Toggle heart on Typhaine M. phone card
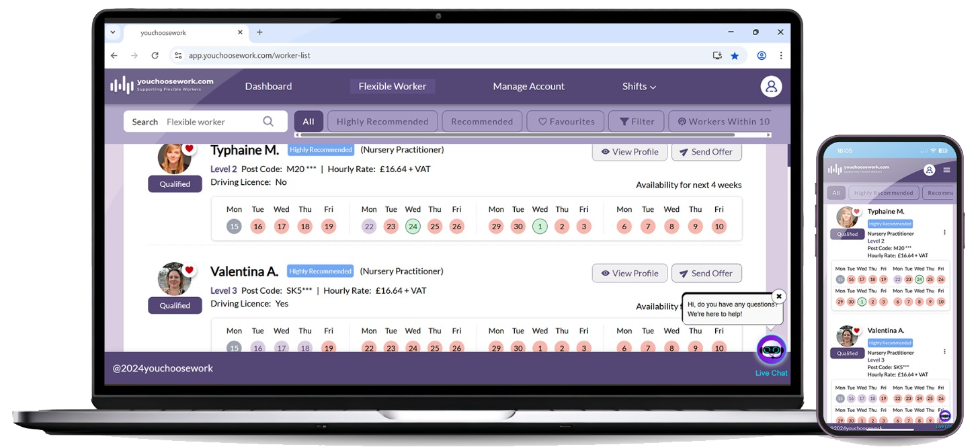This screenshot has width=980, height=447. click(x=856, y=212)
